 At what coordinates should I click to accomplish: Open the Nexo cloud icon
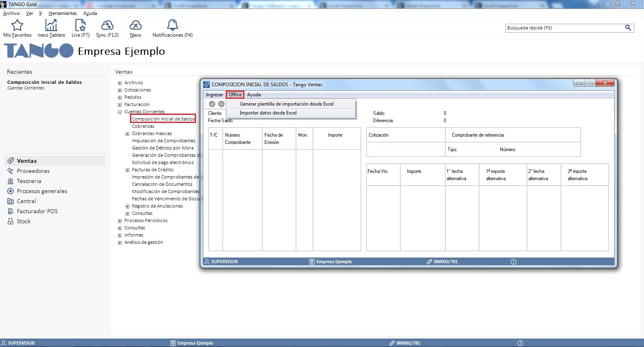[136, 25]
